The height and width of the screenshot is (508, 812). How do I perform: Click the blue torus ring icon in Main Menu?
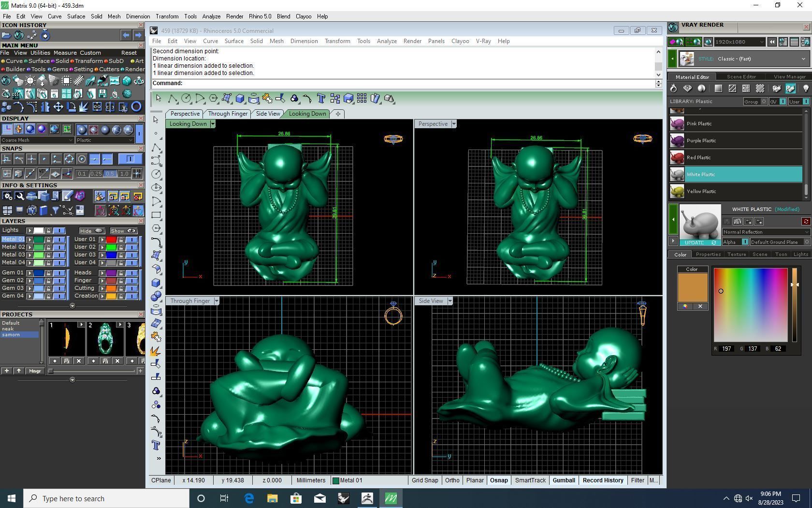136,107
